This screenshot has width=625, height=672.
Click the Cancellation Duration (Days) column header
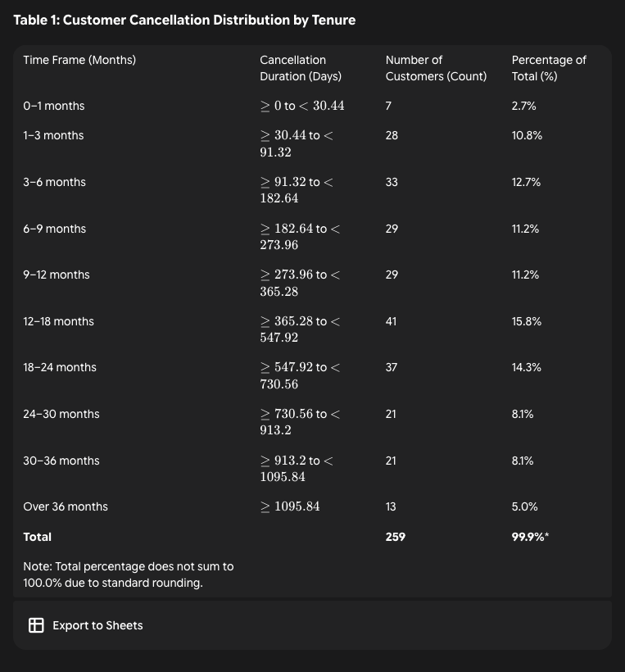tap(301, 68)
